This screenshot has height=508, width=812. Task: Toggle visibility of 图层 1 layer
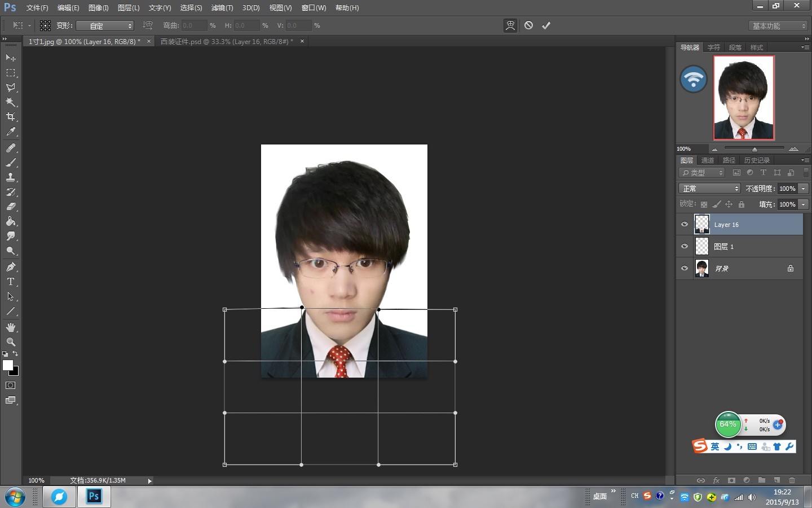pyautogui.click(x=685, y=247)
